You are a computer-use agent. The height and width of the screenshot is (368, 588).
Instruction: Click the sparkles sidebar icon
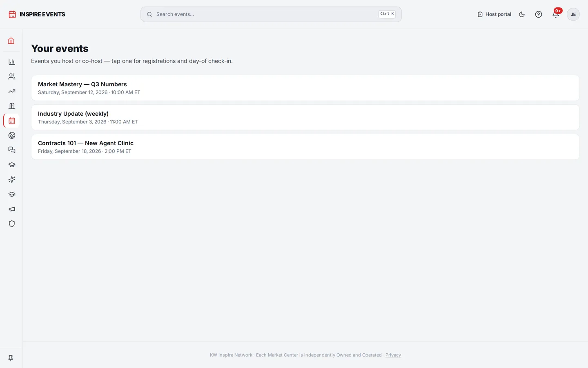(x=11, y=180)
